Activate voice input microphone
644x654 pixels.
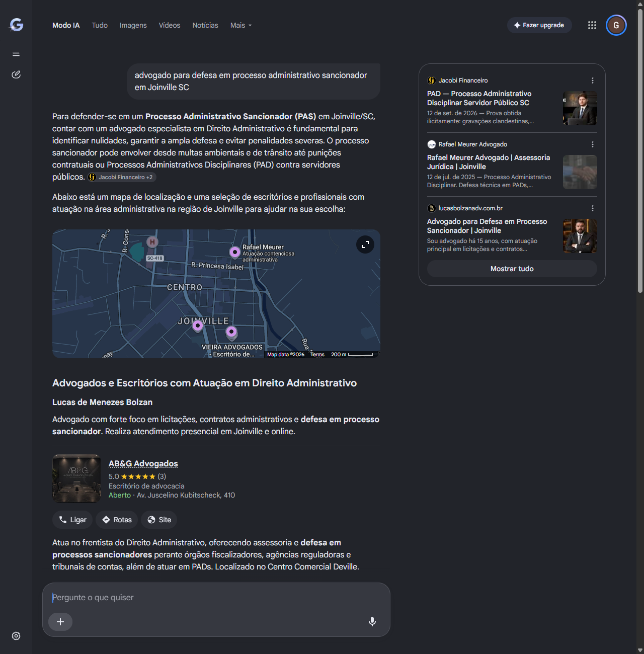[x=372, y=622]
